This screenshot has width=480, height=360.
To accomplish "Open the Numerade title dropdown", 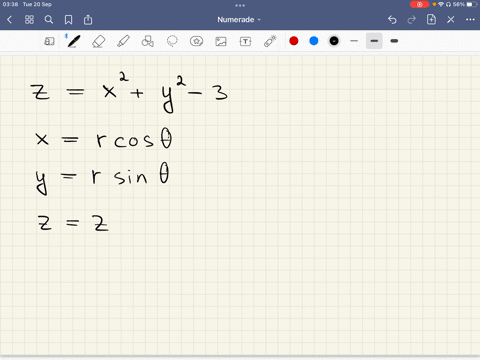I will point(239,20).
